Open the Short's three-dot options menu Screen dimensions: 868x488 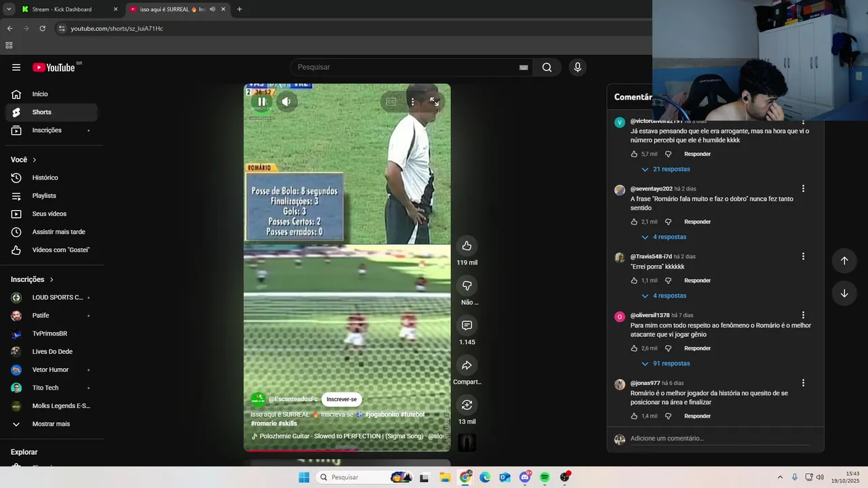[x=412, y=102]
